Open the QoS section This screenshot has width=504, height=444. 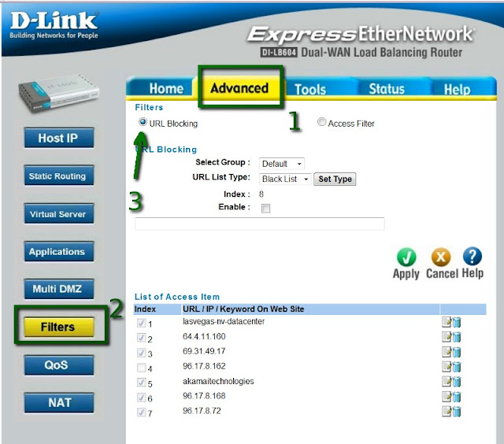(x=59, y=364)
